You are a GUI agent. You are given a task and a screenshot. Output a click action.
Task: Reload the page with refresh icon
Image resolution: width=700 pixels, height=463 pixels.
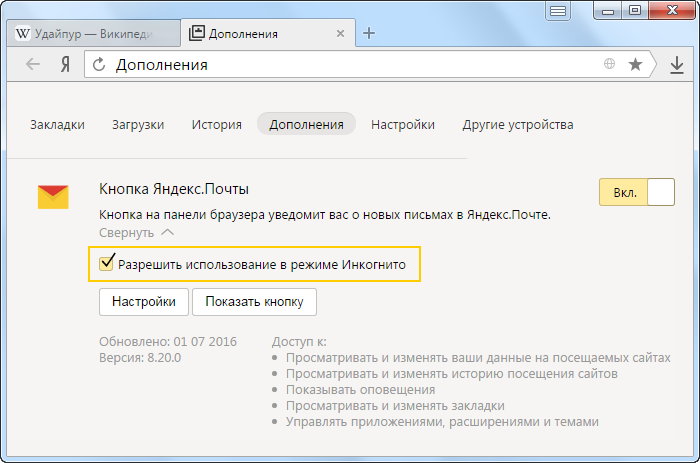[99, 65]
